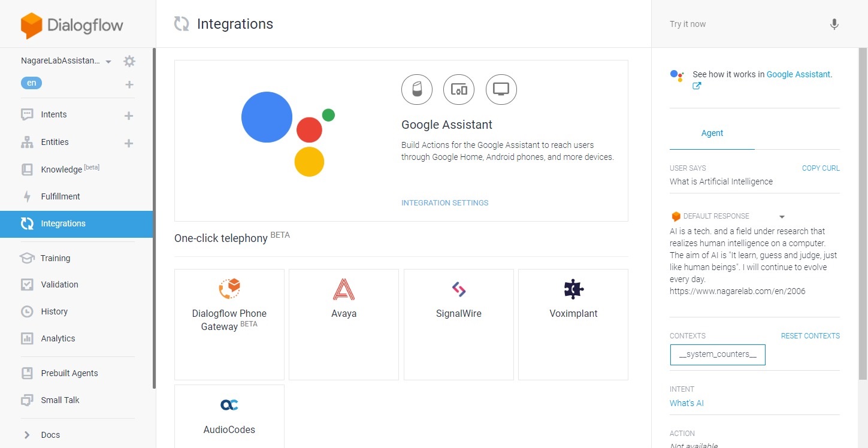Add new intent with plus icon
Viewport: 868px width, 448px height.
click(129, 116)
